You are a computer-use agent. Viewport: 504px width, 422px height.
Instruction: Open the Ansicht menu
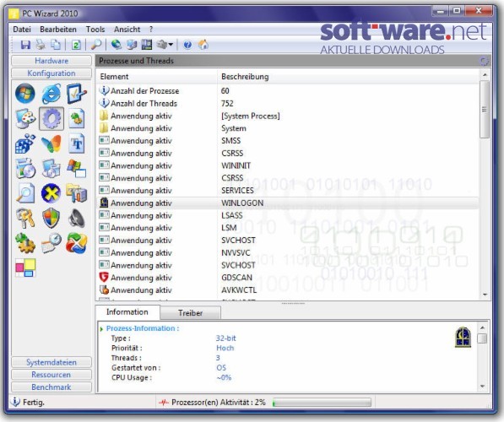[127, 30]
